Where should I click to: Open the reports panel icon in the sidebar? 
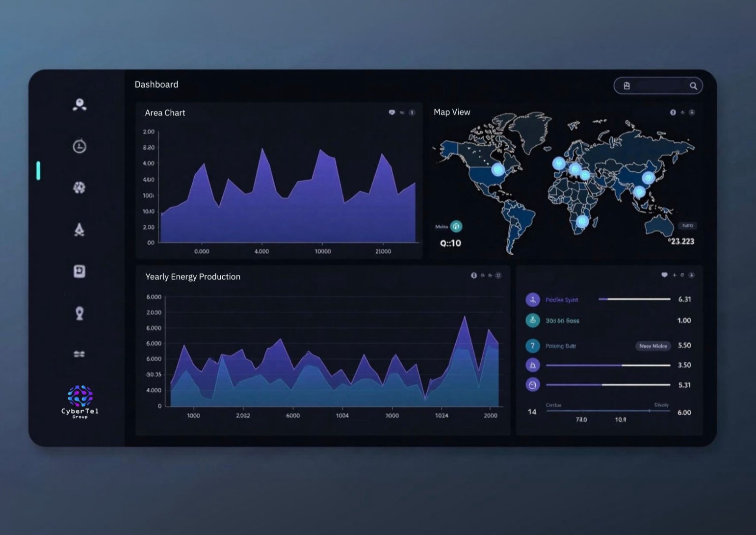point(79,271)
